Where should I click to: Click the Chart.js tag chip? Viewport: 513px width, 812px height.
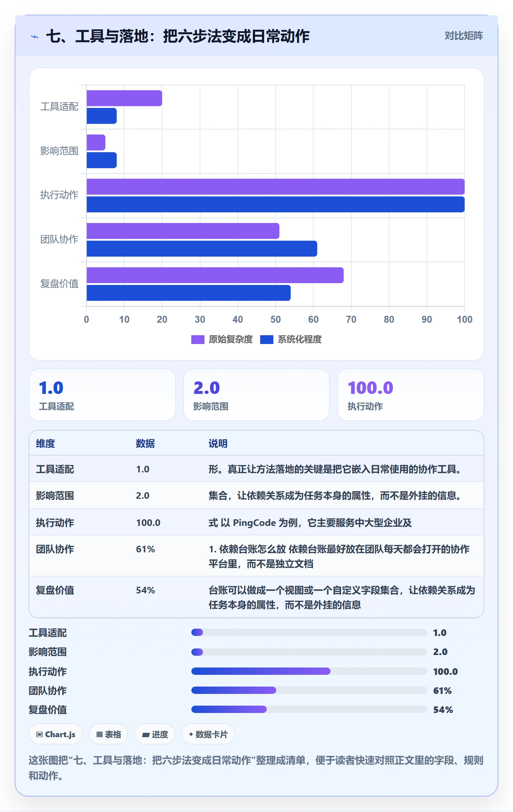pyautogui.click(x=56, y=734)
